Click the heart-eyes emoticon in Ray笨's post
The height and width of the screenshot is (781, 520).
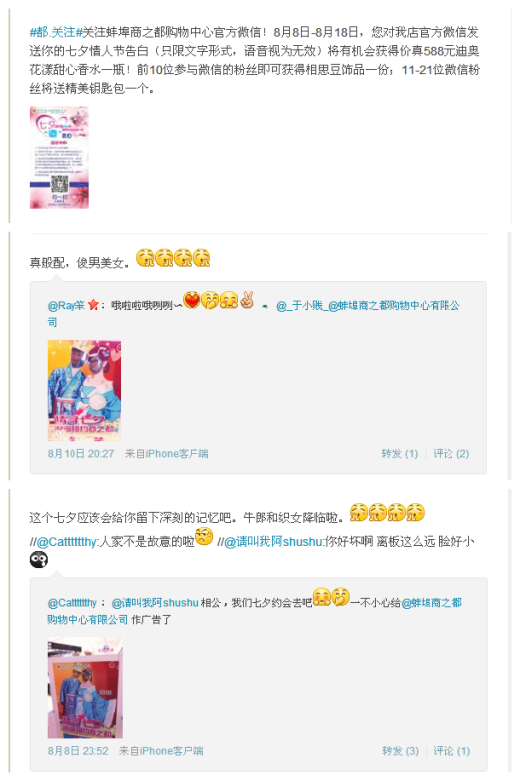tap(191, 300)
